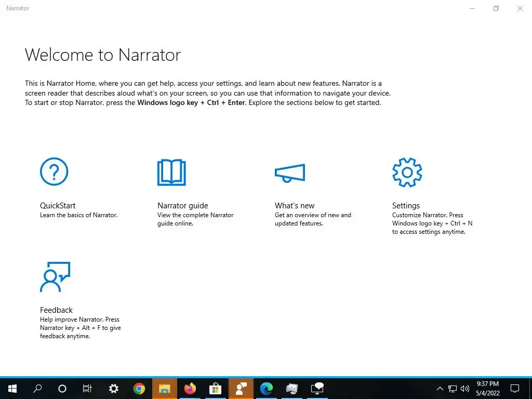Click the Feedback heading text
Image resolution: width=532 pixels, height=399 pixels.
(x=56, y=310)
